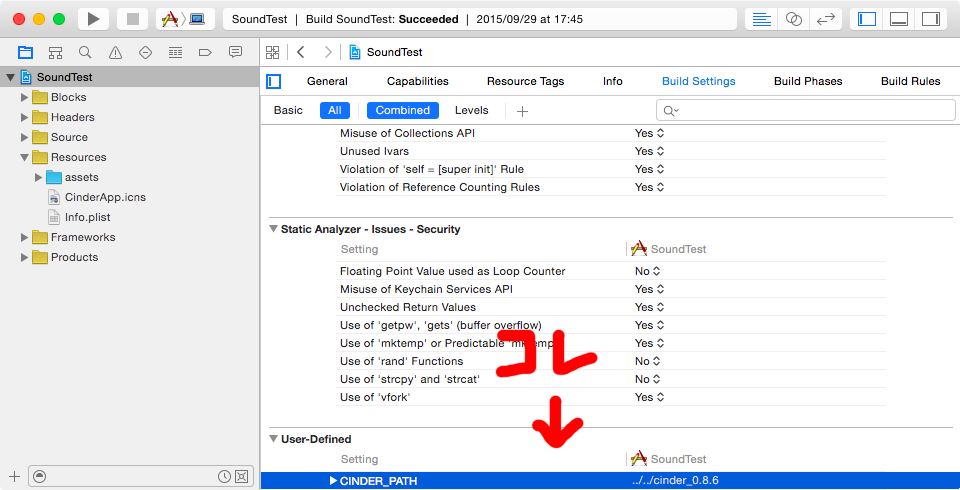The width and height of the screenshot is (960, 490).
Task: Switch to the Resource Tags tab
Action: (525, 81)
